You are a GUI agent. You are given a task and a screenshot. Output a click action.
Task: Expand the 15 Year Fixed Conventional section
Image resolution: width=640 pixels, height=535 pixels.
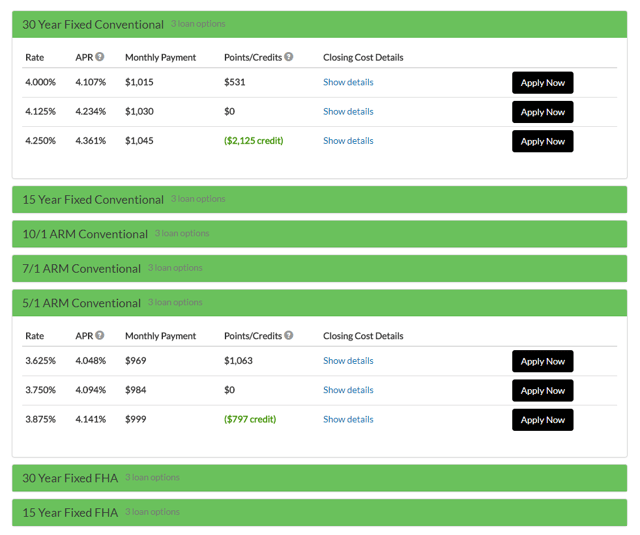click(x=320, y=200)
